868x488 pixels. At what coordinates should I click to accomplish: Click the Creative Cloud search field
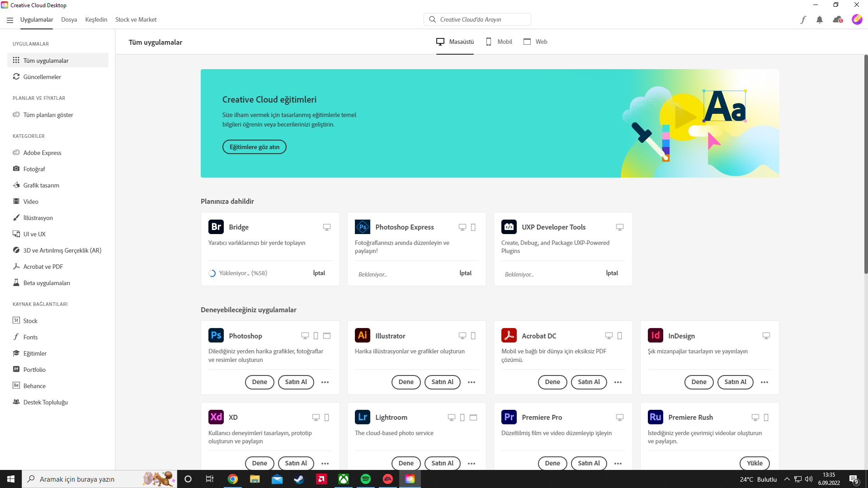pyautogui.click(x=477, y=19)
